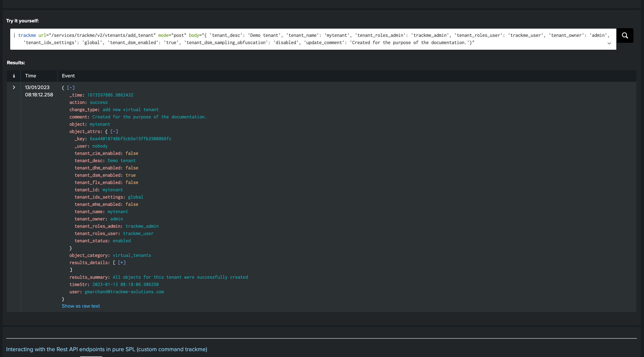Click the action value success
The image size is (644, 357).
99,102
